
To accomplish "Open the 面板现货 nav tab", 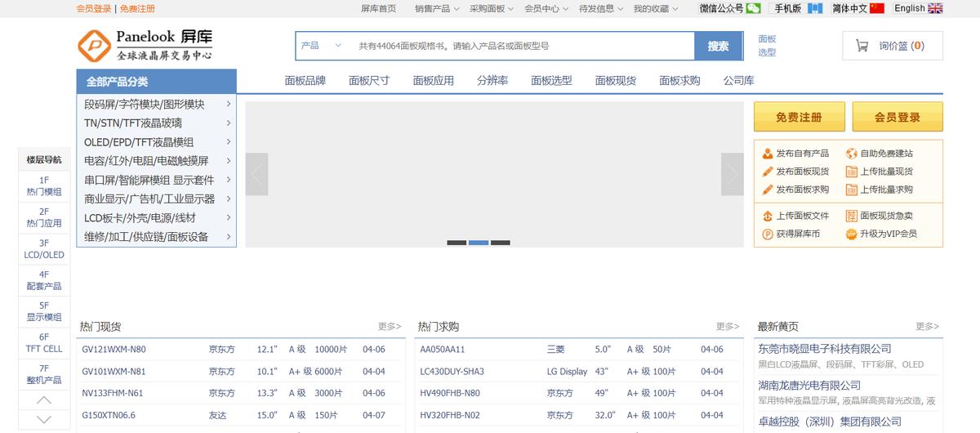I will 616,81.
